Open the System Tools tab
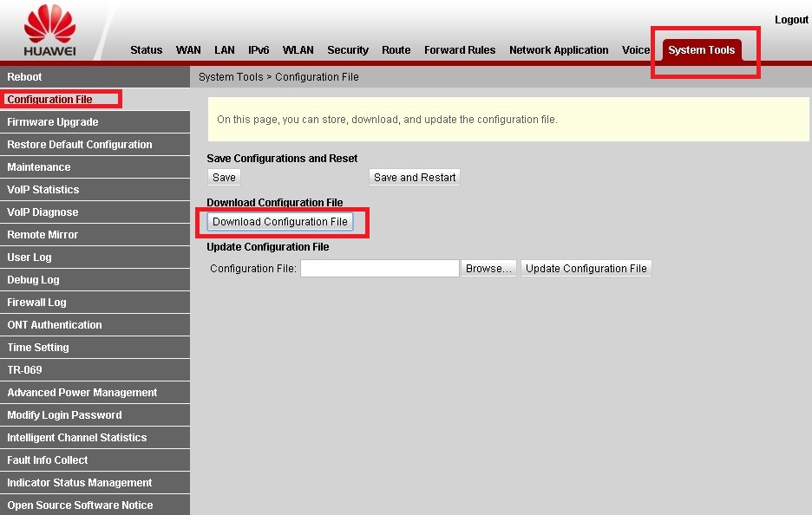 (x=701, y=50)
